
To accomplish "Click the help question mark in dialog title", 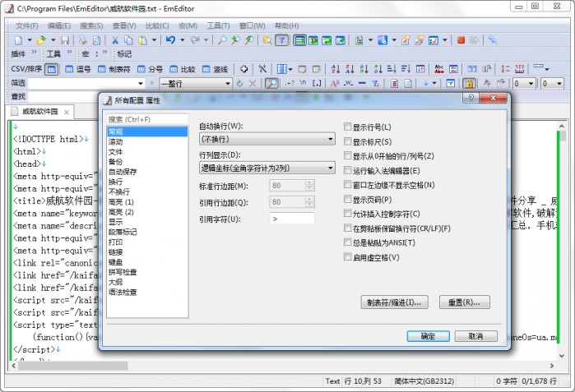I will coord(471,98).
